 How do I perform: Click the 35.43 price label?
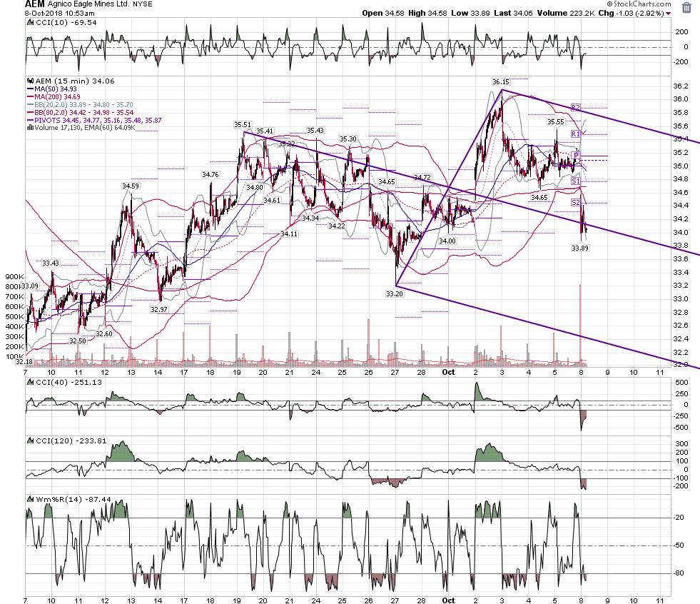coord(315,131)
